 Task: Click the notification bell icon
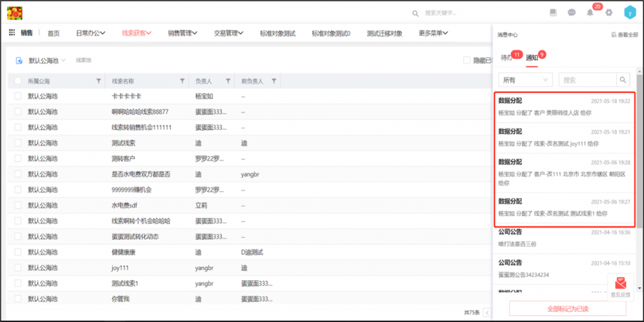pos(590,13)
